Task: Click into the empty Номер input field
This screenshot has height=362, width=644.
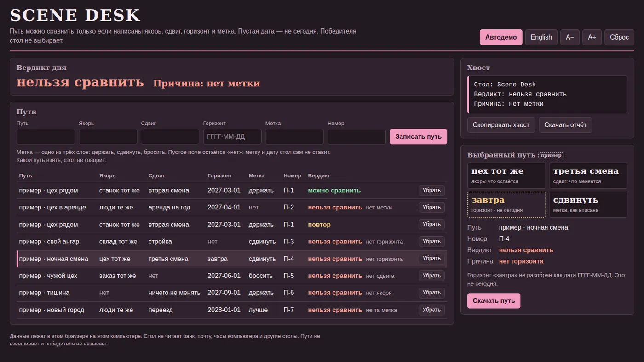Action: [x=356, y=136]
